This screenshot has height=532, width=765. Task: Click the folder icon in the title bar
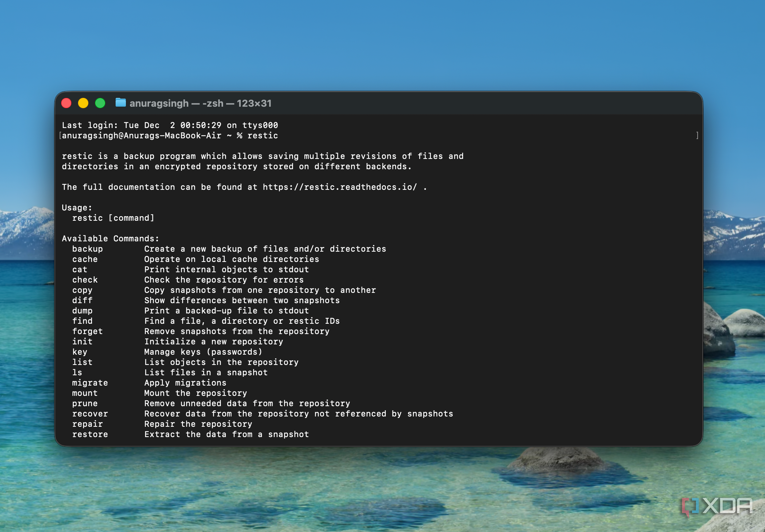[x=121, y=103]
